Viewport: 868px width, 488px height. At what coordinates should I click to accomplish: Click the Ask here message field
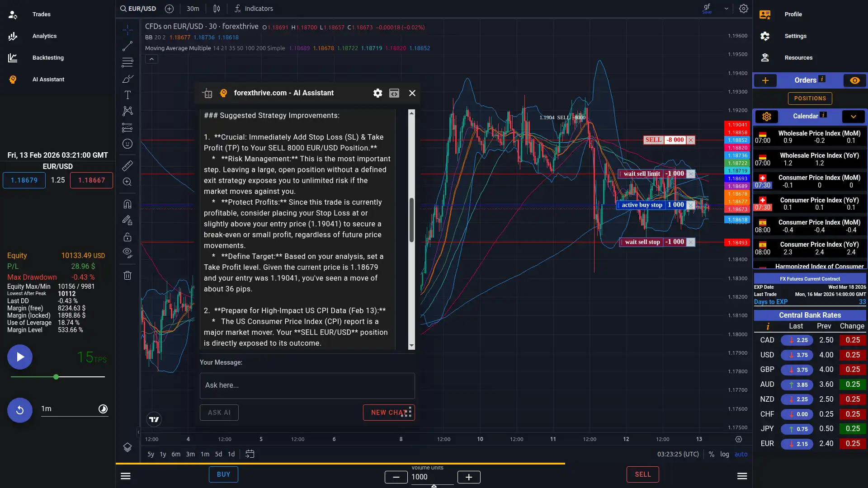(x=307, y=385)
